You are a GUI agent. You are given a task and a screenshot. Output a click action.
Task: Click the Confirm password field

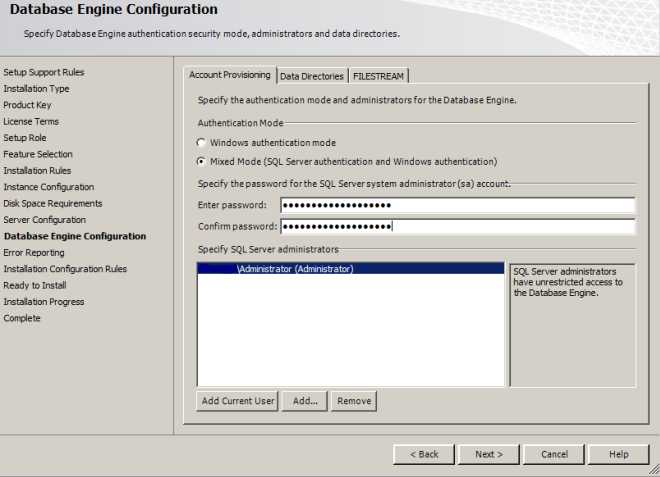pyautogui.click(x=458, y=227)
